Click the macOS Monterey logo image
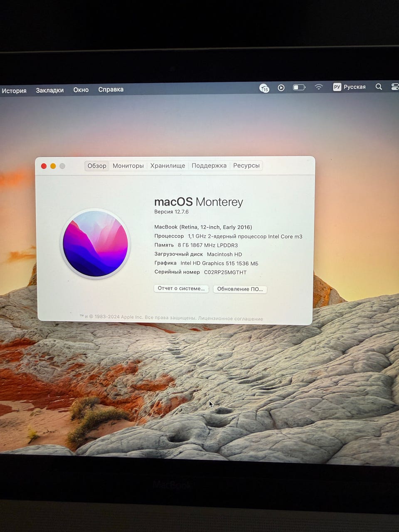399x532 pixels. pyautogui.click(x=95, y=244)
